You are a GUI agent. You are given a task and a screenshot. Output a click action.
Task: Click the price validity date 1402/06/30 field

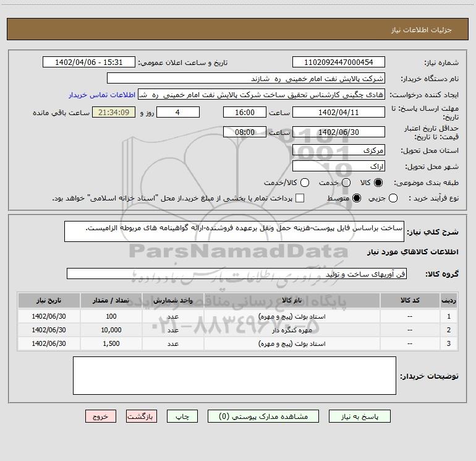[x=339, y=132]
